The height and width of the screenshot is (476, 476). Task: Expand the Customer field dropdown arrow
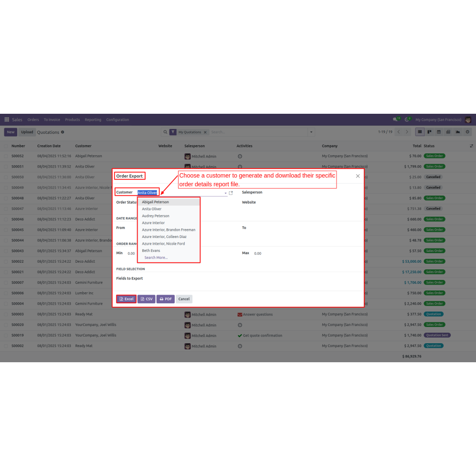(x=226, y=193)
